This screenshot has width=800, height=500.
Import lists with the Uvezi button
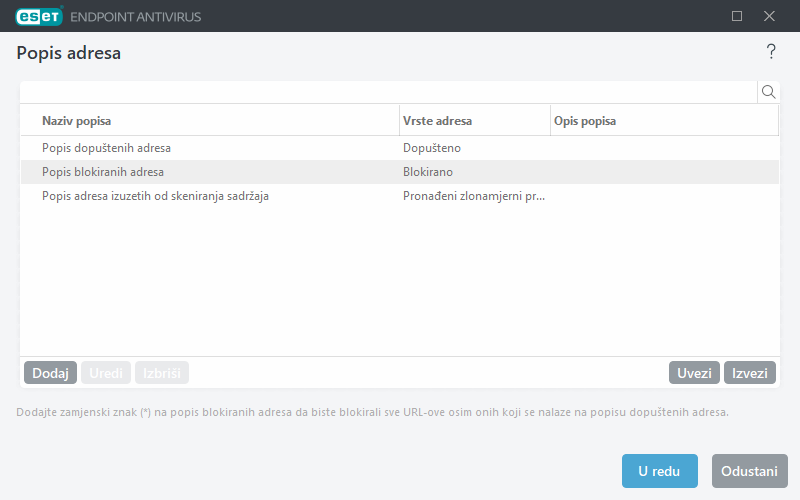click(x=694, y=373)
